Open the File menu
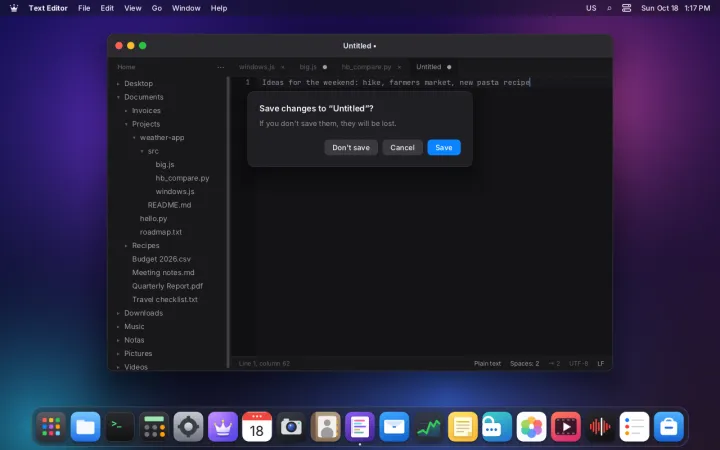720x450 pixels. tap(84, 8)
